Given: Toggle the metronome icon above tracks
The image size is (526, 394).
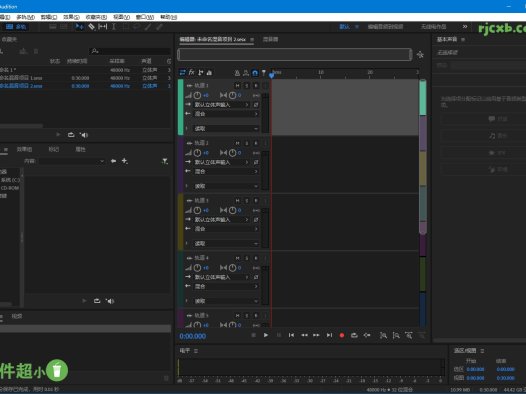Looking at the screenshot, I should click(237, 72).
